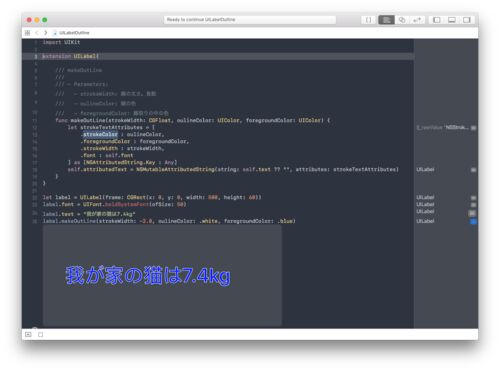Screen dimensions: 500x371
Task: Show Quick Look for label.font result
Action: [473, 205]
